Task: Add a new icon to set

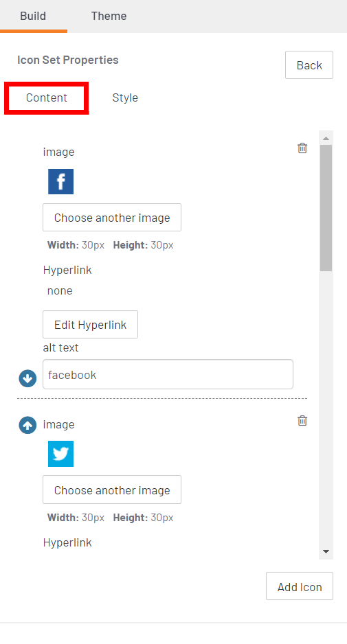Action: point(300,586)
